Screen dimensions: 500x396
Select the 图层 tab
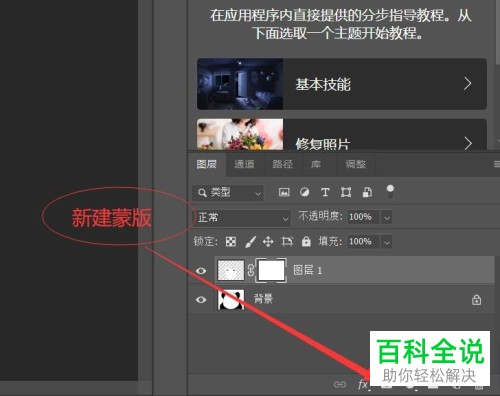(x=207, y=164)
